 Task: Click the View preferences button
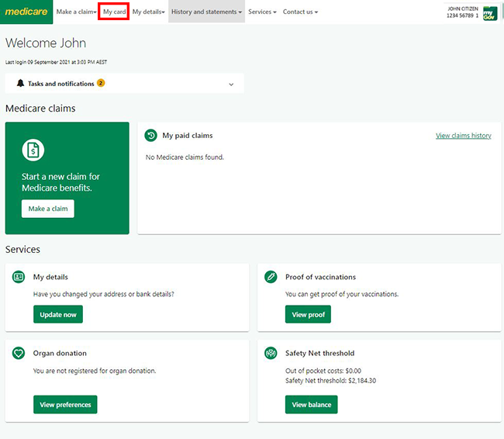(65, 404)
